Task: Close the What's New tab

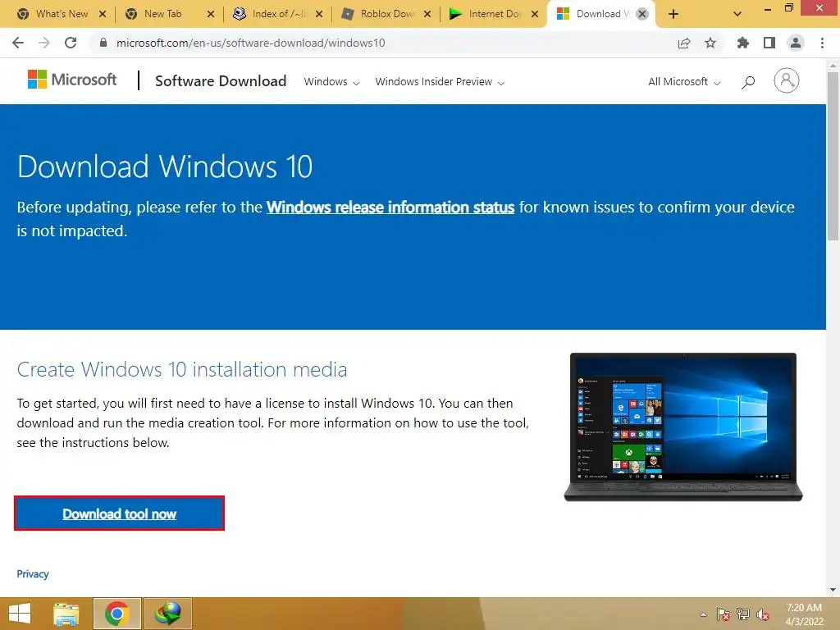Action: coord(103,14)
